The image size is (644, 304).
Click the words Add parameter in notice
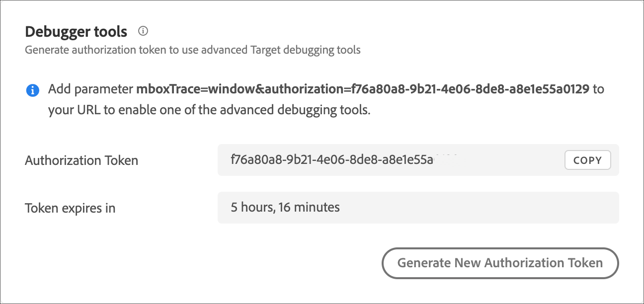[91, 90]
